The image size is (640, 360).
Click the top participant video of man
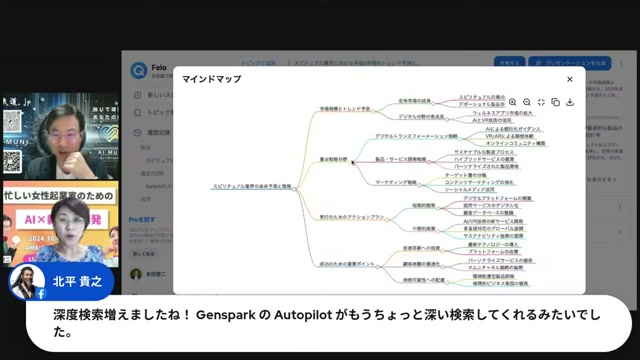[61, 136]
